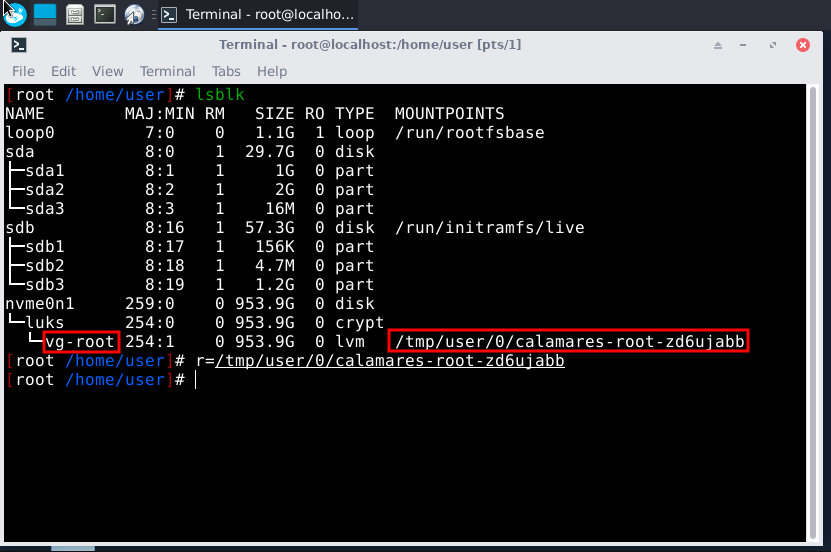Click the Show Desktop panel icon
831x552 pixels.
point(45,13)
